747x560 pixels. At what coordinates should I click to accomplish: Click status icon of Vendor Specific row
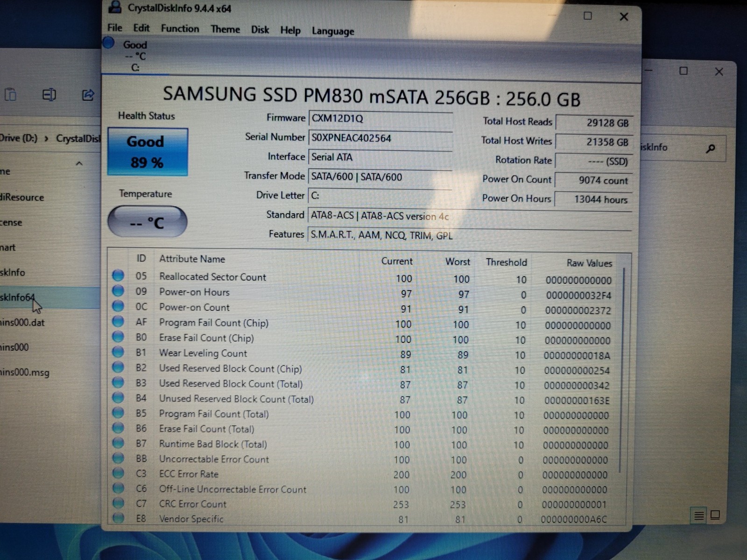tap(118, 518)
